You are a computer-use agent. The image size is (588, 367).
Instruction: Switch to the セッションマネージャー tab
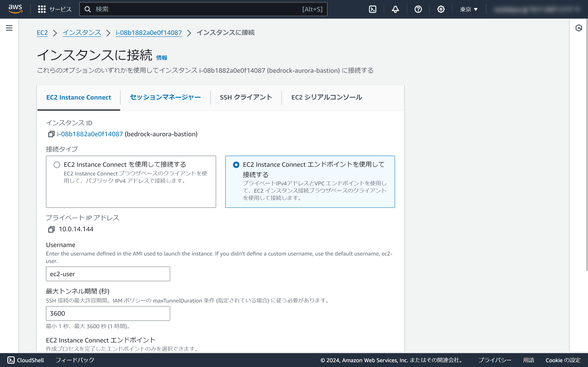pyautogui.click(x=165, y=97)
